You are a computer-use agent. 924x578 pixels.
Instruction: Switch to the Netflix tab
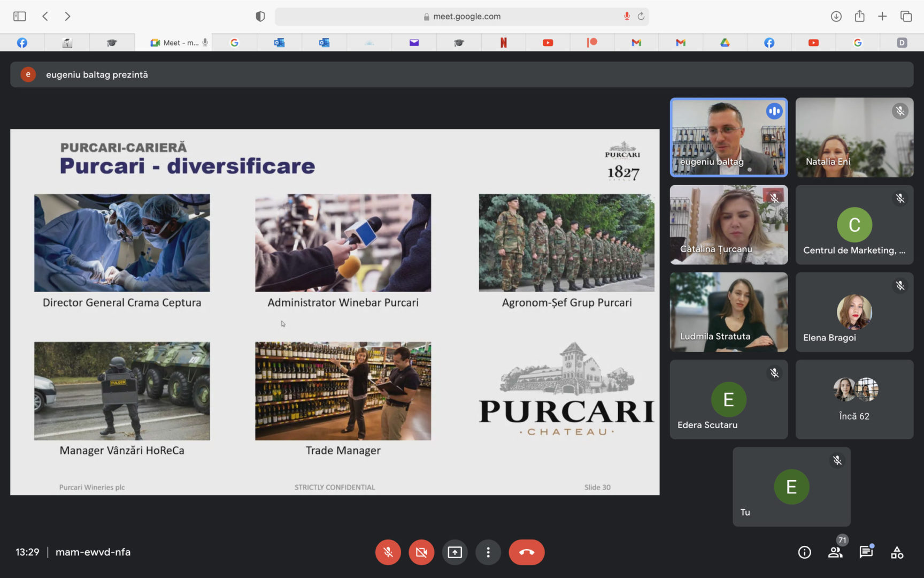click(x=503, y=43)
